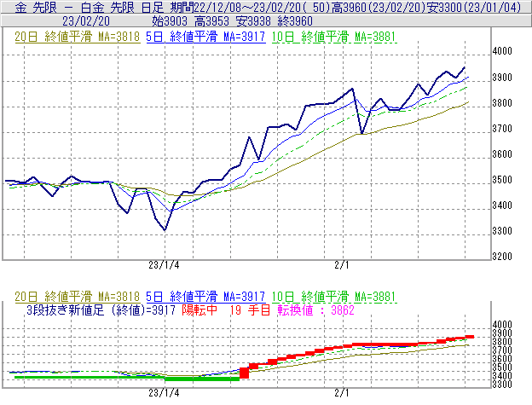
Task: Click the 2/1 date label under lower chart
Action: coord(342,393)
